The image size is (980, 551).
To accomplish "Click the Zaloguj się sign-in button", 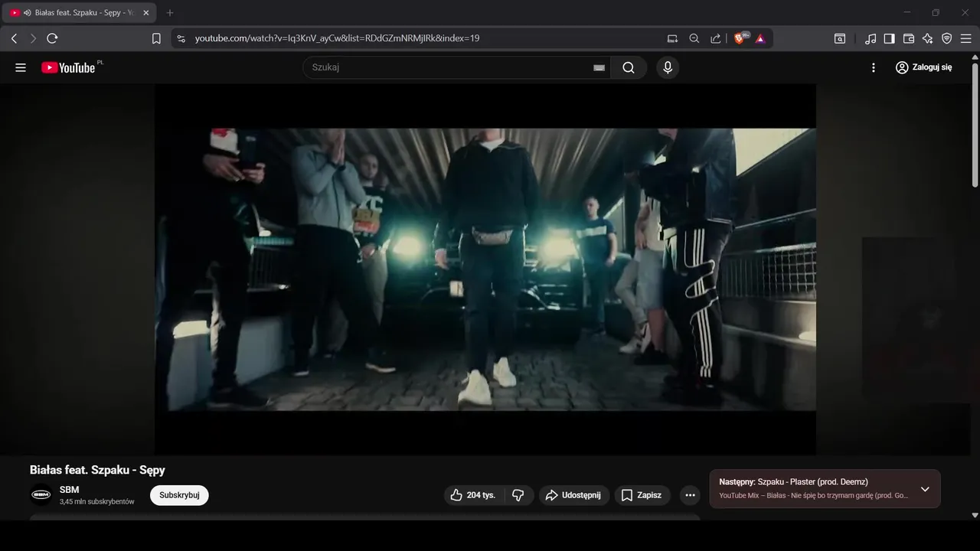I will [x=923, y=67].
